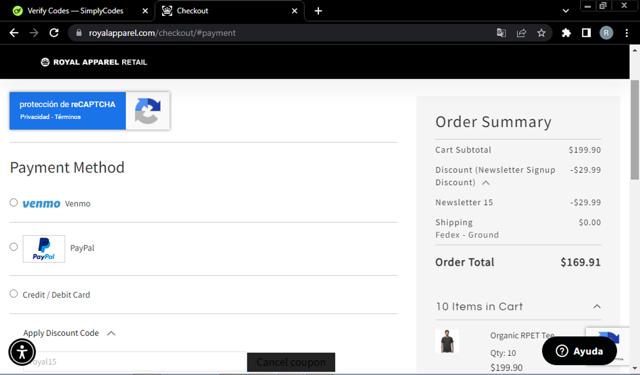Screen dimensions: 640x375
Task: Open the Chrome profile avatar
Action: coord(606,33)
